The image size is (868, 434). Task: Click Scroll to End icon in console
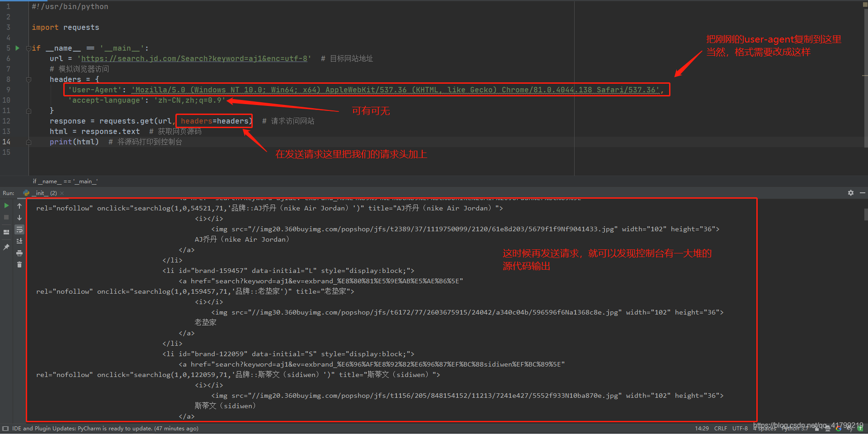[x=19, y=241]
